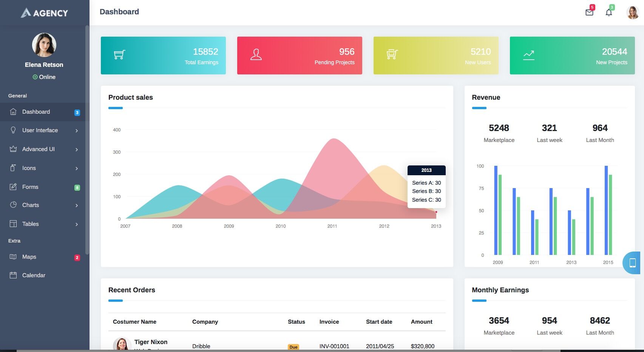Image resolution: width=644 pixels, height=352 pixels.
Task: Open the top-right user avatar menu
Action: point(632,12)
